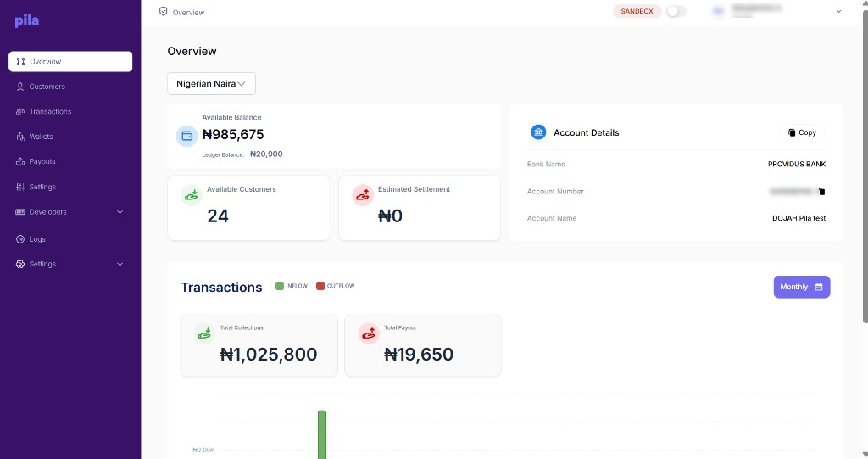868x459 pixels.
Task: Click the Payouts upload icon
Action: (20, 161)
